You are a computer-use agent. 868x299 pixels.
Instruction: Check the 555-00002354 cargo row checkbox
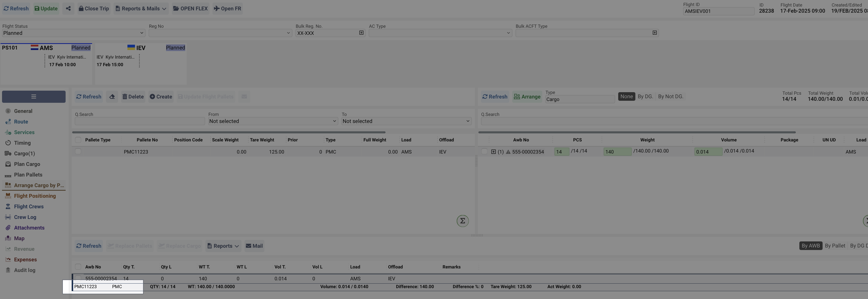(x=484, y=151)
